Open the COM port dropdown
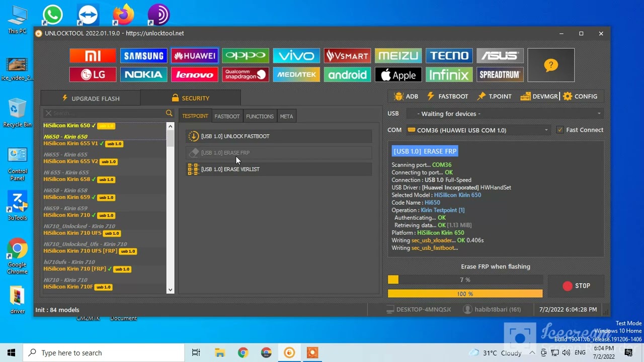644x362 pixels. click(478, 130)
